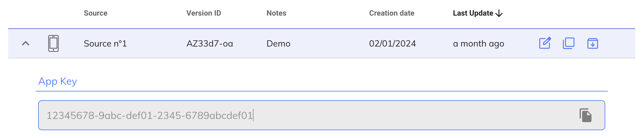644x138 pixels.
Task: Click the Demo notes cell
Action: (278, 43)
